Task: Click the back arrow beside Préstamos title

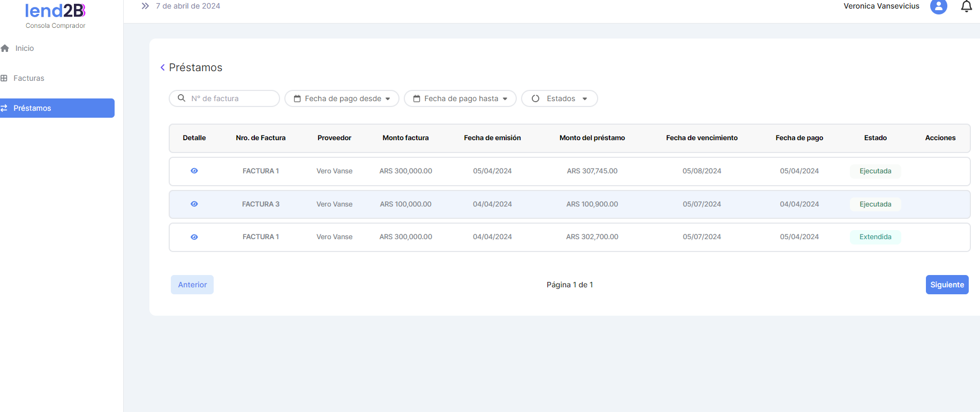Action: click(162, 67)
